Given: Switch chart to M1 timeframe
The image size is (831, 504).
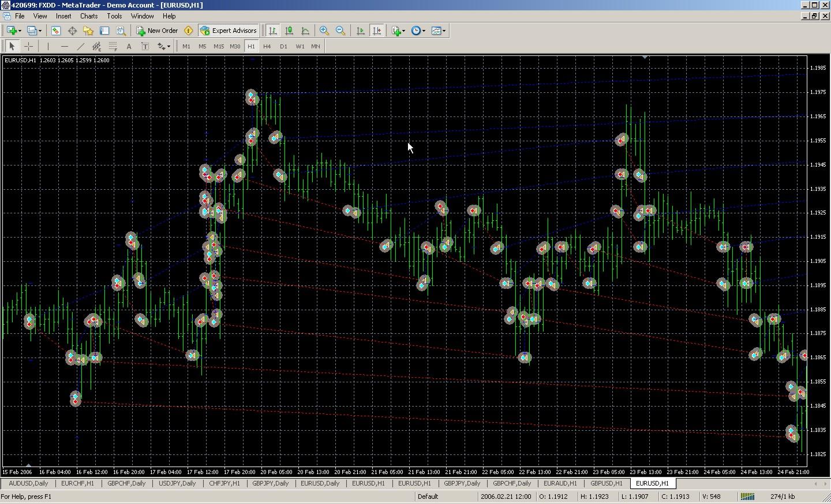Looking at the screenshot, I should click(x=186, y=46).
